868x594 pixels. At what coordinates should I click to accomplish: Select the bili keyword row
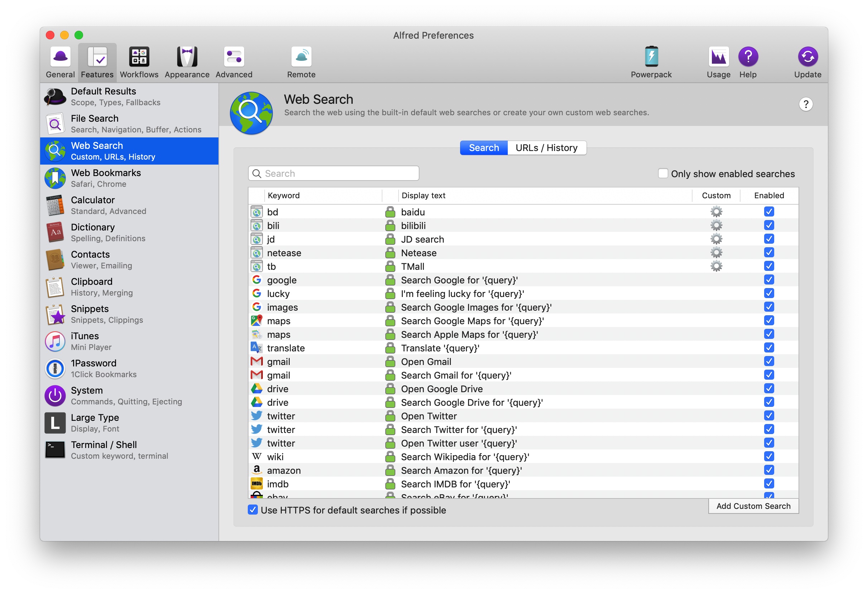(x=523, y=226)
